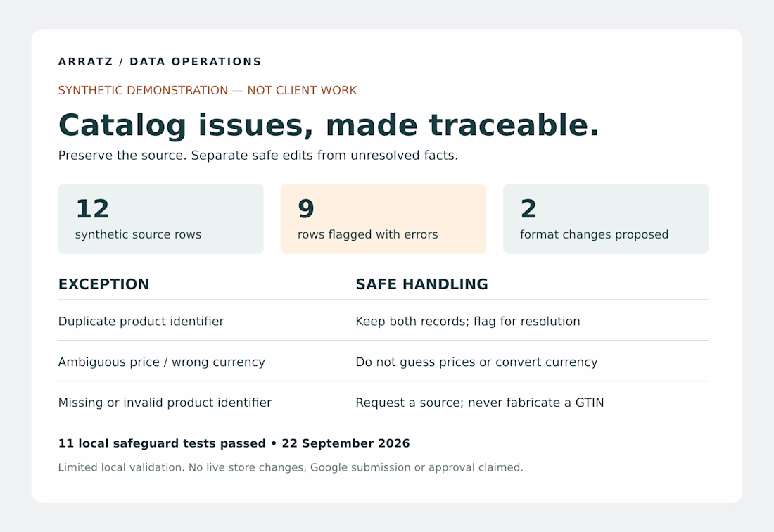Click the 11 local safeguard tests passed line
This screenshot has width=774, height=532.
coord(234,443)
